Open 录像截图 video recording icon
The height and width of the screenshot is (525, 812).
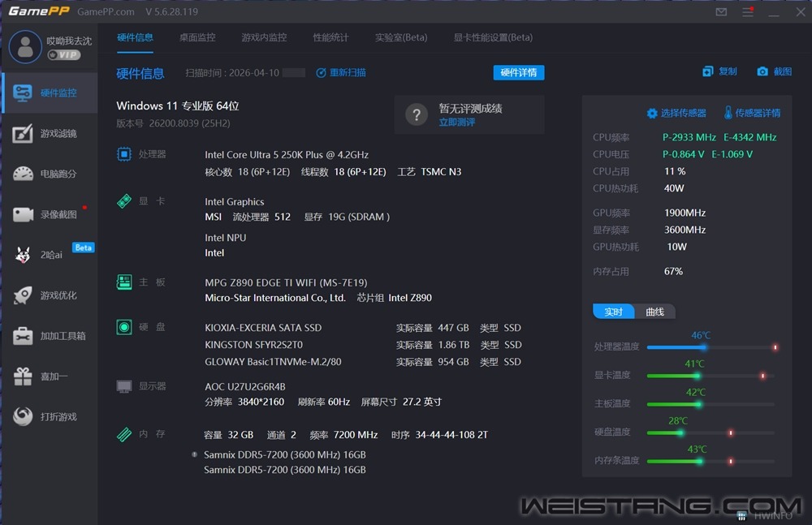point(24,214)
